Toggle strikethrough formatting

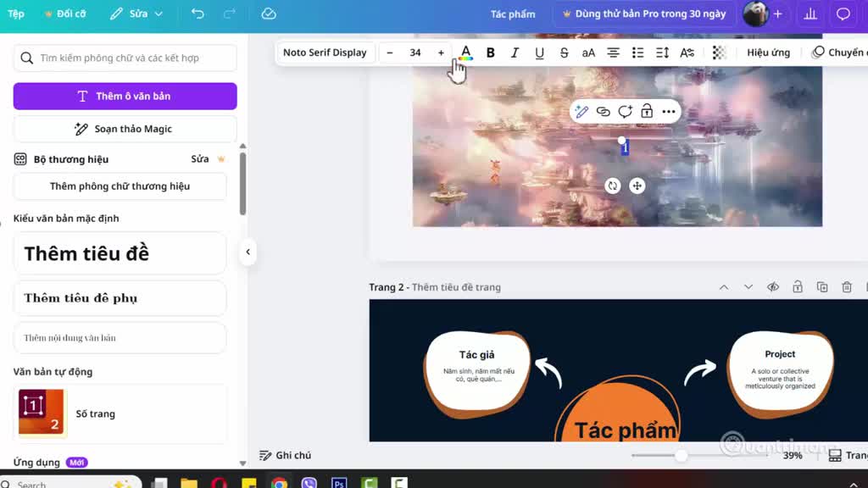[564, 53]
